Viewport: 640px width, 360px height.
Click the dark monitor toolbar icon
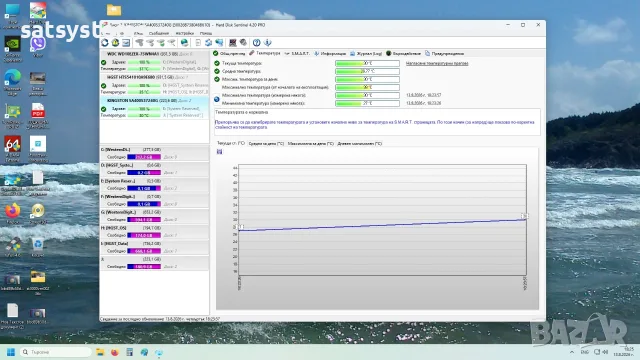pyautogui.click(x=233, y=42)
